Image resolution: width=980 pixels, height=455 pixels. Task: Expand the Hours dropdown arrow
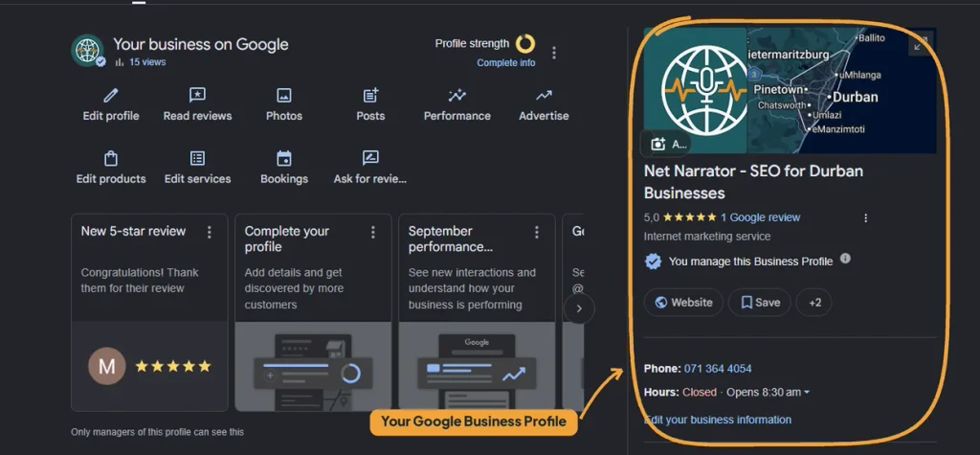pyautogui.click(x=806, y=393)
